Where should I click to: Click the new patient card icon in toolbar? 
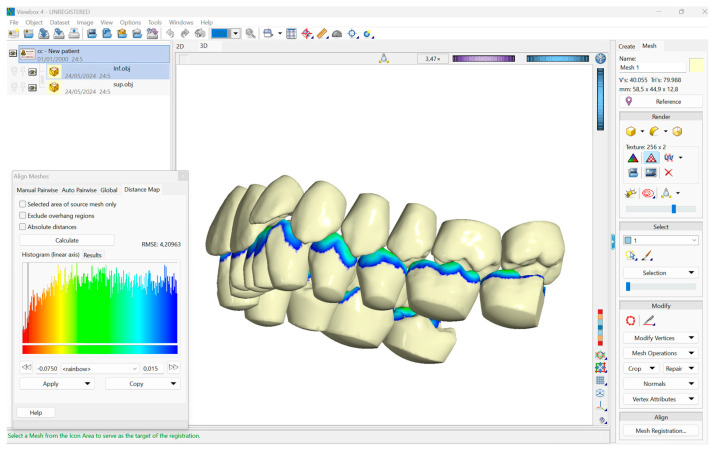click(x=14, y=33)
